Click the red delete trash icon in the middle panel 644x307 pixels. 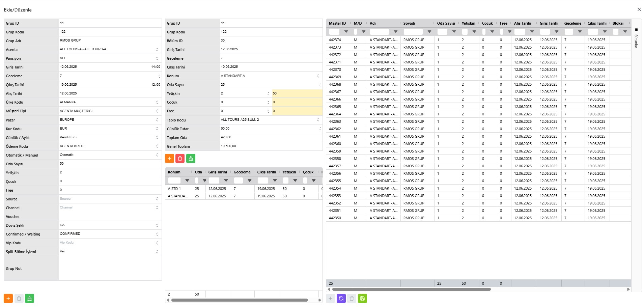pos(180,159)
